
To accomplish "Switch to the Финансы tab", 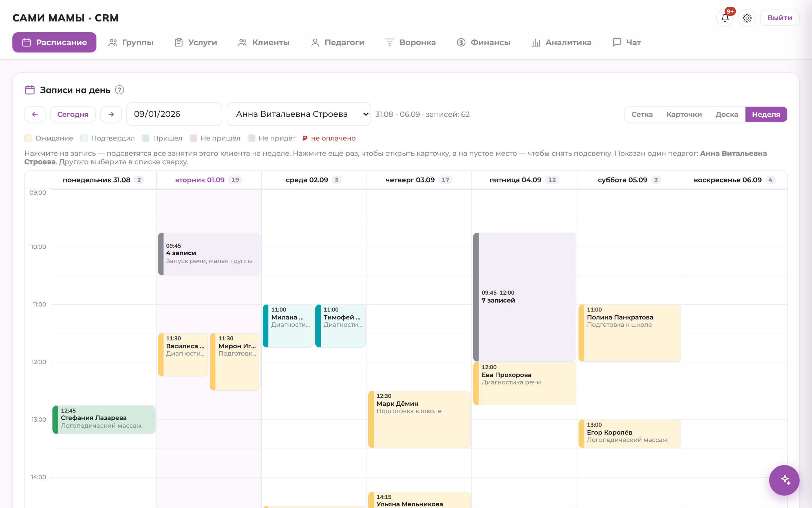I will click(484, 42).
